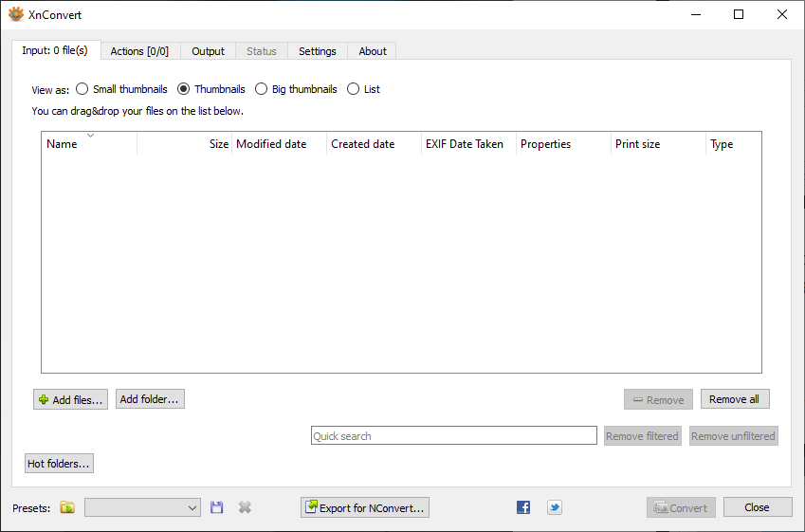Delete preset with the X icon
This screenshot has height=532, width=805.
click(245, 508)
